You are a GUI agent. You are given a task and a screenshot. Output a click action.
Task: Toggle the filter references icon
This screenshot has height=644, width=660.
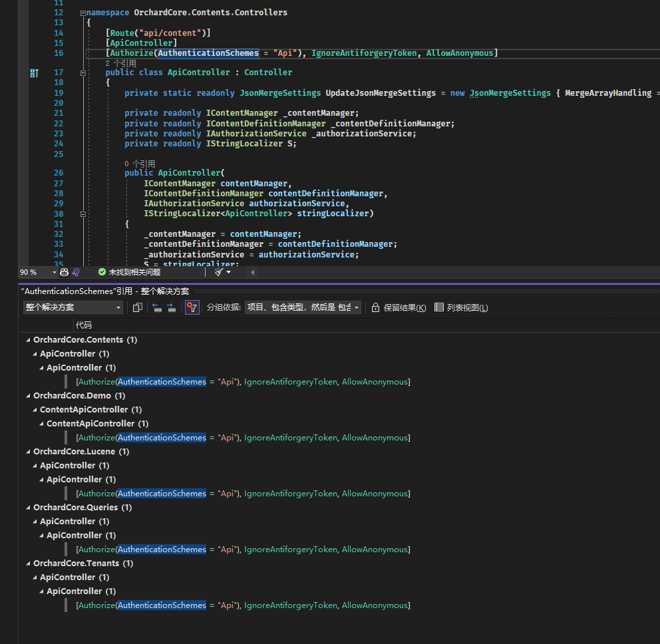click(x=192, y=307)
